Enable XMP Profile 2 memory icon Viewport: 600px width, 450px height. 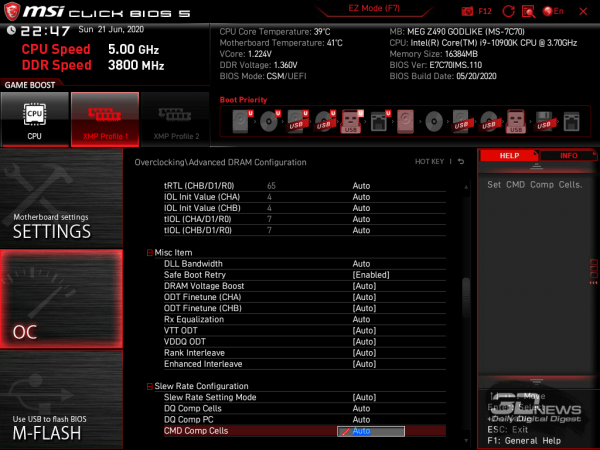click(x=173, y=119)
